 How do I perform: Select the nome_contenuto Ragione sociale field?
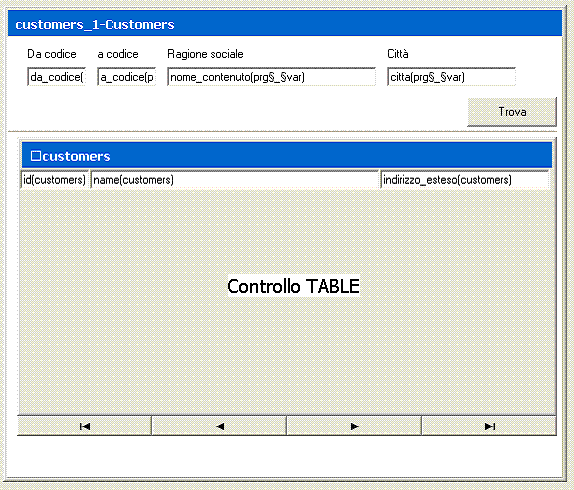pyautogui.click(x=272, y=77)
